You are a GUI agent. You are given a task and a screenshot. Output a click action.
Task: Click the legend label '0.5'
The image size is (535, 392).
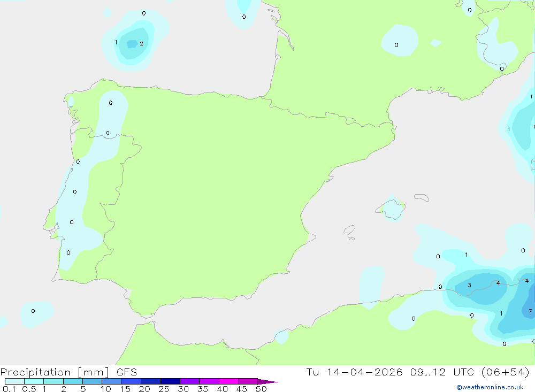tap(29, 389)
